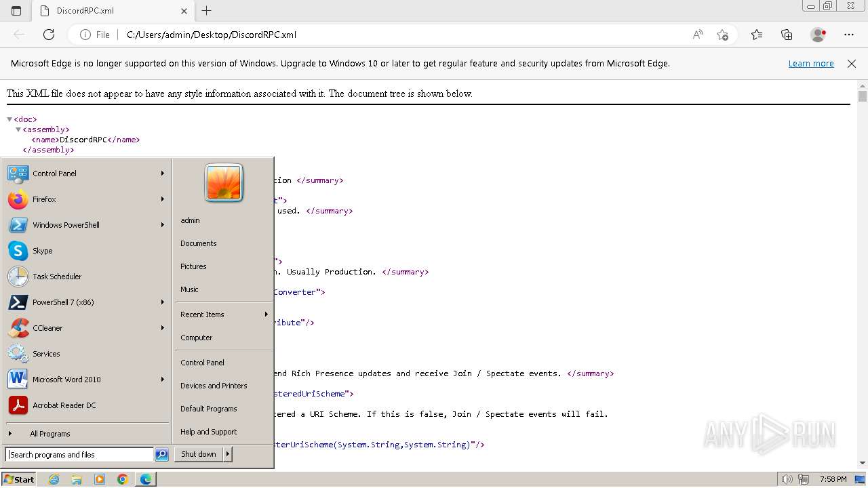
Task: Open Internet Explorer from taskbar
Action: coord(54,479)
